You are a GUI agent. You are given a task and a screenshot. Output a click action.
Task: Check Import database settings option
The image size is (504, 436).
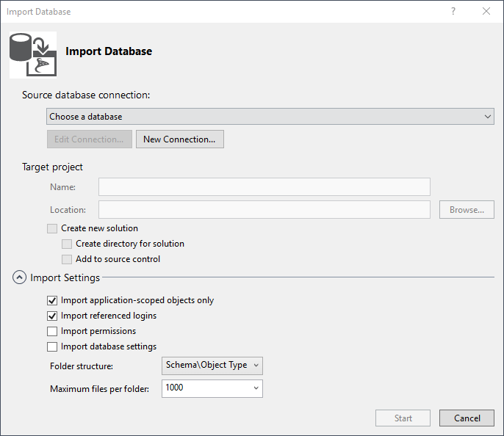pyautogui.click(x=52, y=346)
